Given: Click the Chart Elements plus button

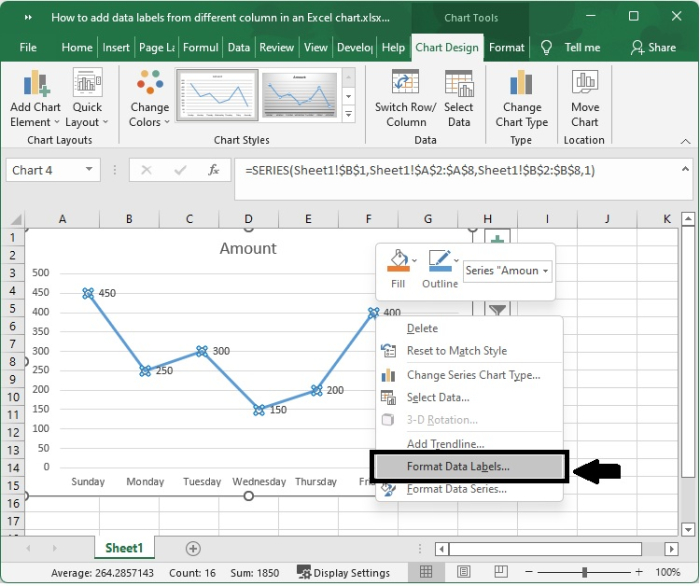Looking at the screenshot, I should (497, 238).
